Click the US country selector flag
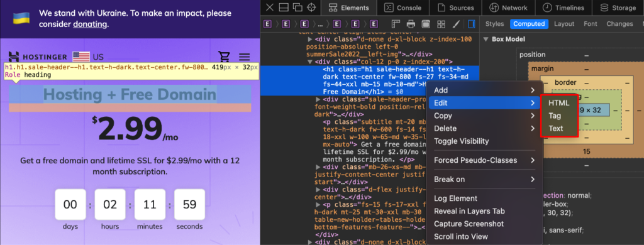The image size is (644, 245). pyautogui.click(x=81, y=57)
